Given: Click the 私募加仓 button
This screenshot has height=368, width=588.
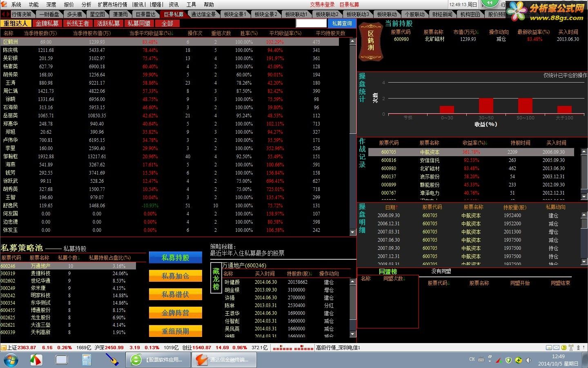Looking at the screenshot, I should [176, 276].
